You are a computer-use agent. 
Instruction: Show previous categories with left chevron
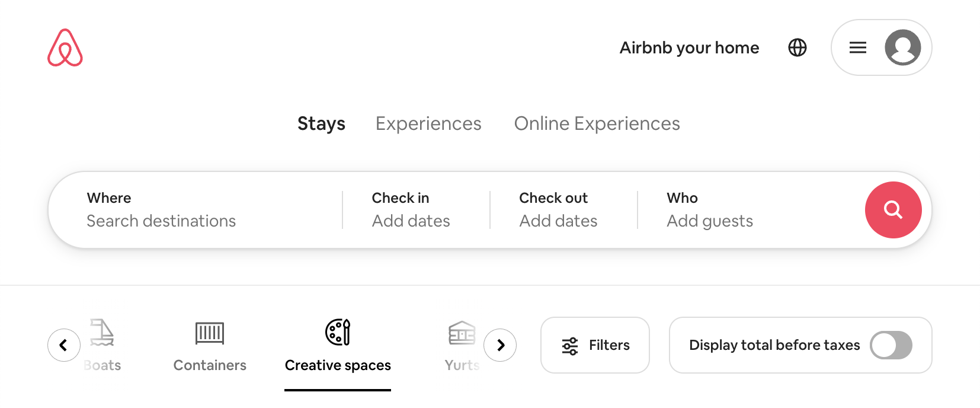64,345
